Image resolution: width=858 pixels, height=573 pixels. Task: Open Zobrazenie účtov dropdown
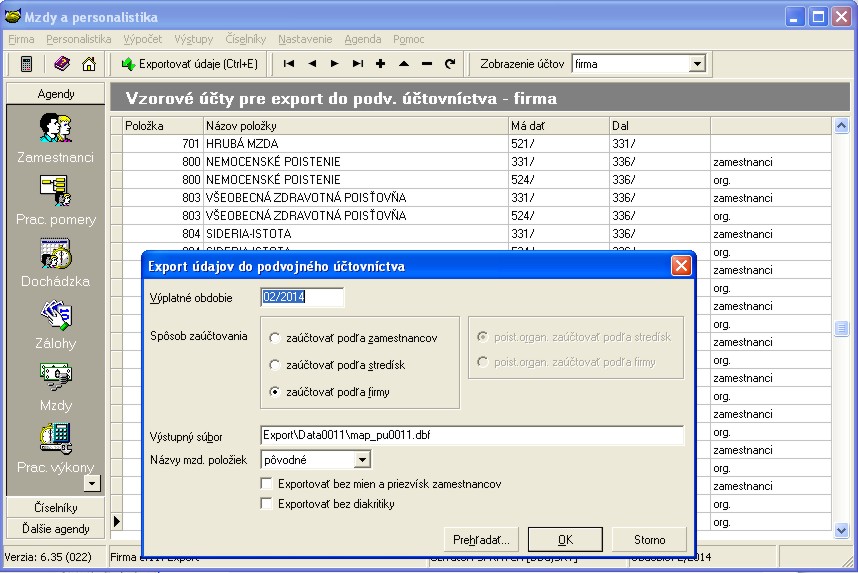[x=697, y=64]
